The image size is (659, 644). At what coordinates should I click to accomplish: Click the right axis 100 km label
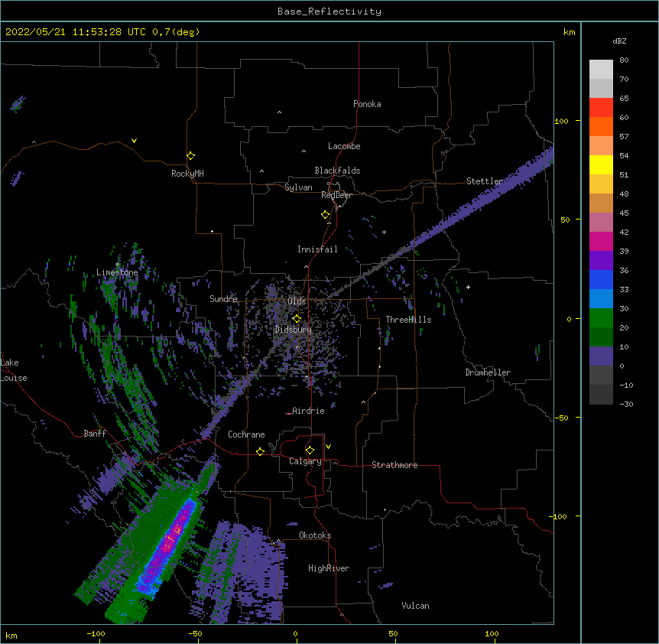point(561,121)
